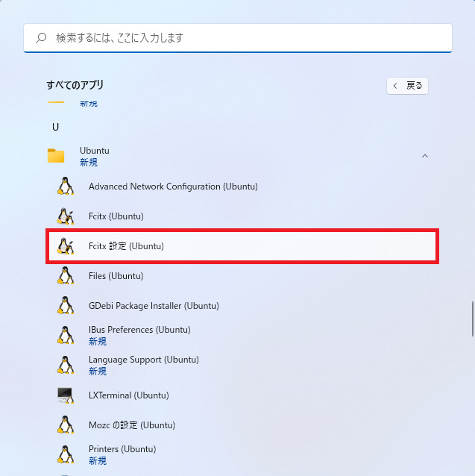The width and height of the screenshot is (475, 476).
Task: Click the Files (Ubuntu) penguin icon
Action: [66, 275]
